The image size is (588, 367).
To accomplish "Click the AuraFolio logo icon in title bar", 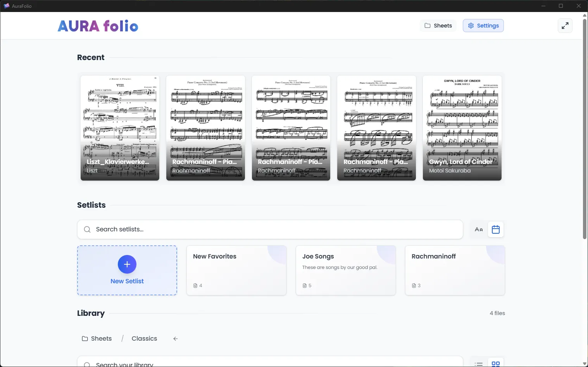I will [6, 6].
